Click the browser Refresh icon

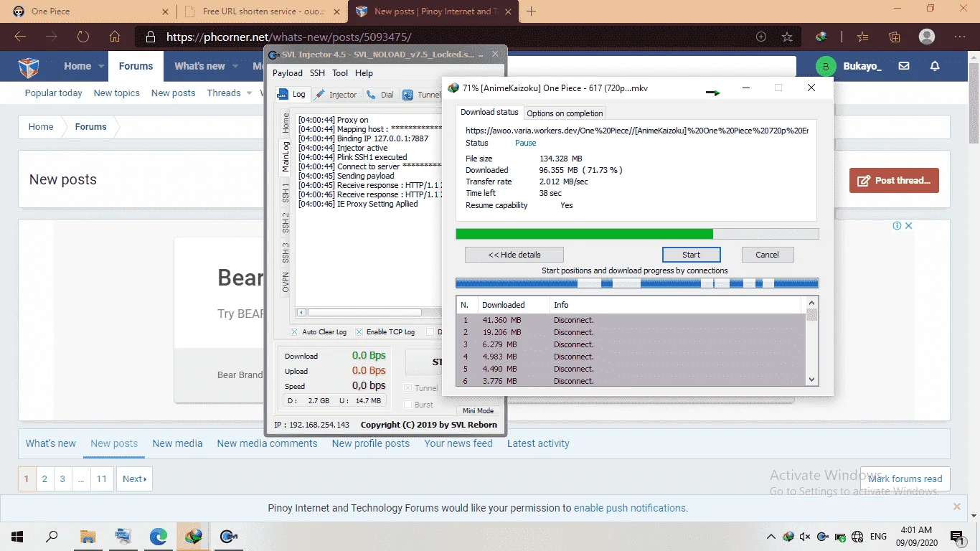(x=83, y=37)
